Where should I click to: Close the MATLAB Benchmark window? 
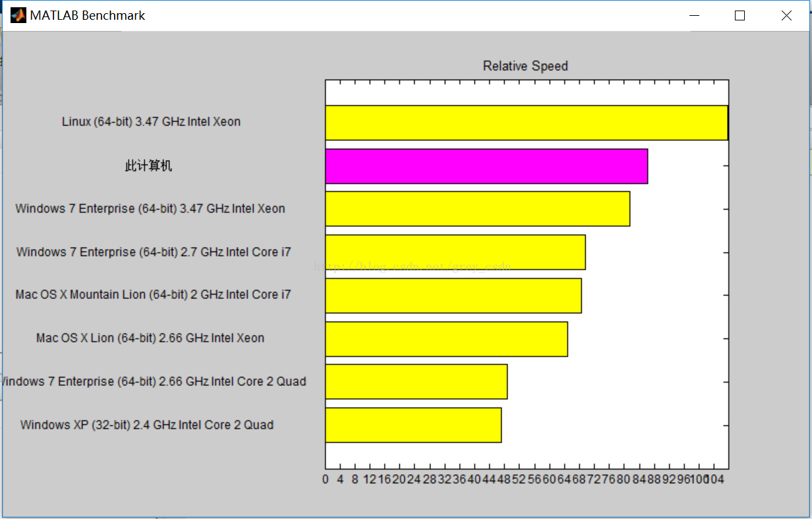[786, 15]
